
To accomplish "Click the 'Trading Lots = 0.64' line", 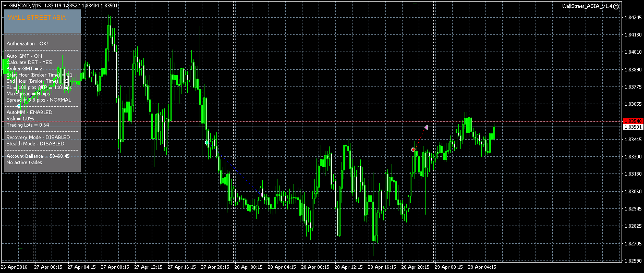I will click(x=28, y=125).
